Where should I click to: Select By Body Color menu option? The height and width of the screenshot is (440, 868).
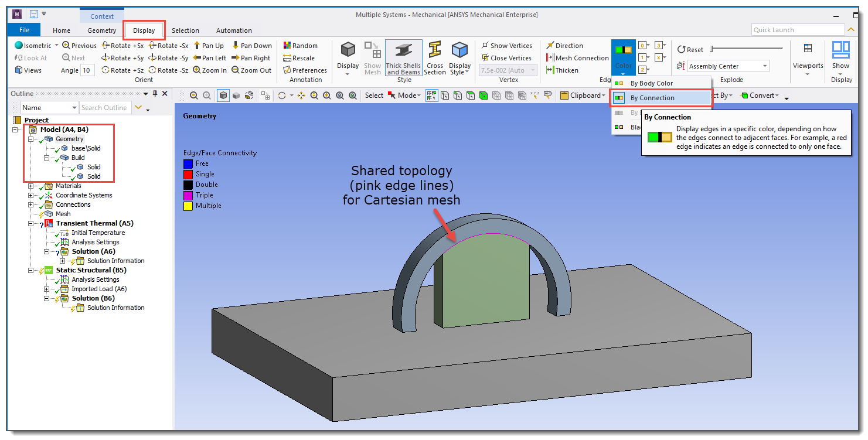(651, 83)
